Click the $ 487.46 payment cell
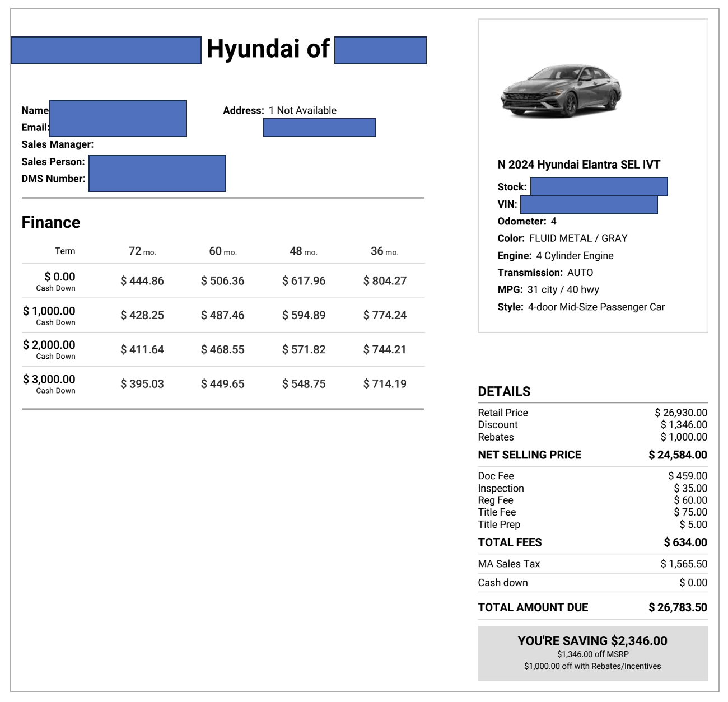 (x=223, y=315)
